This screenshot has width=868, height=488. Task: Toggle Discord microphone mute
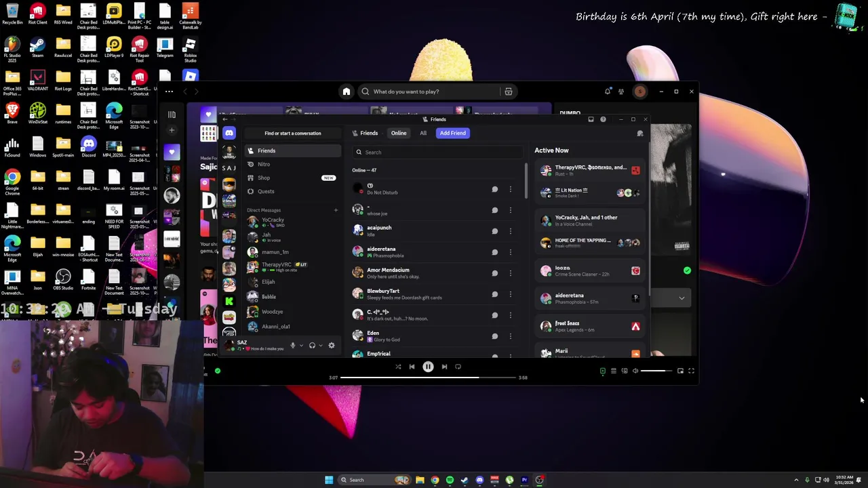[x=293, y=346]
